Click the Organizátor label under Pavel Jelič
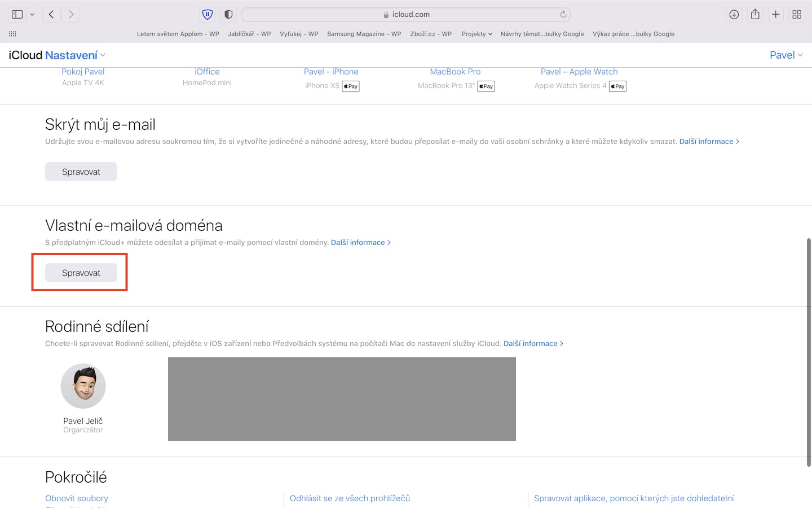This screenshot has width=812, height=508. (x=83, y=430)
